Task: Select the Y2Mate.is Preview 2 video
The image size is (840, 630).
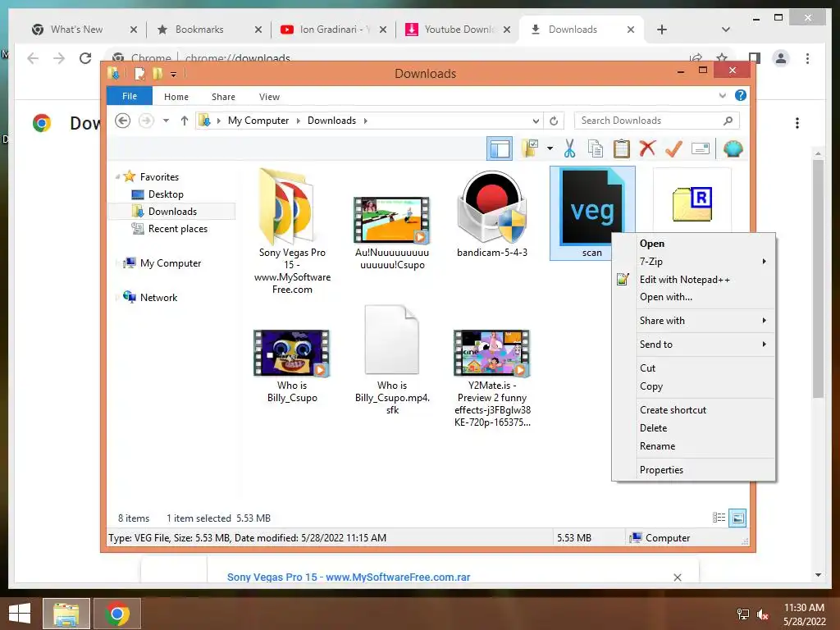Action: click(x=492, y=378)
